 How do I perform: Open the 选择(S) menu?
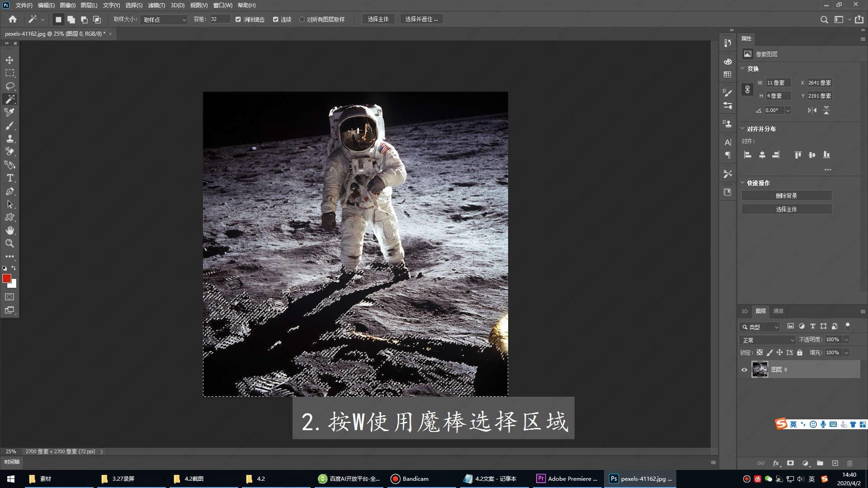click(x=134, y=5)
